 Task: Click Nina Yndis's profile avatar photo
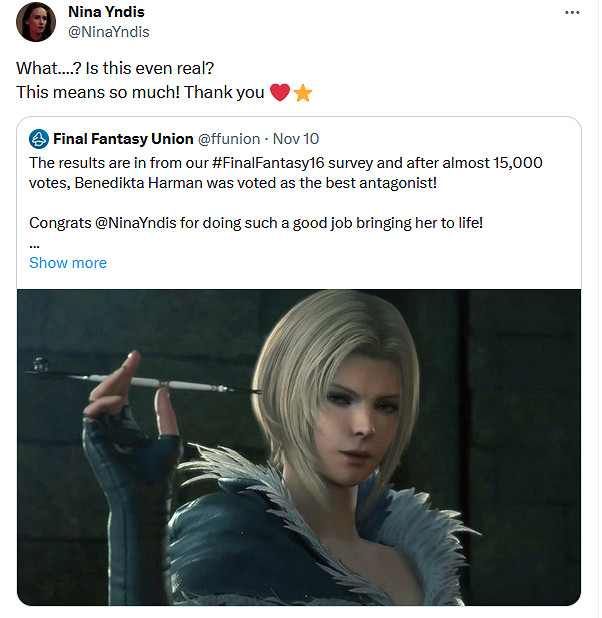click(36, 22)
